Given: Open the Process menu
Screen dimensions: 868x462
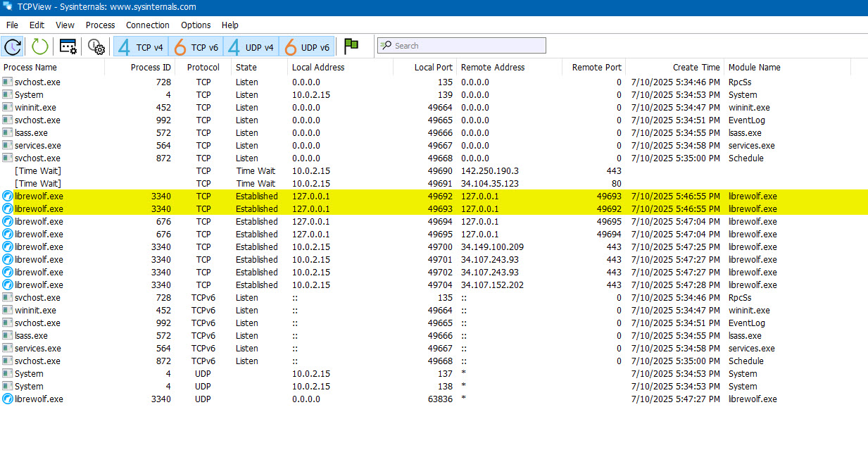Looking at the screenshot, I should coord(100,25).
